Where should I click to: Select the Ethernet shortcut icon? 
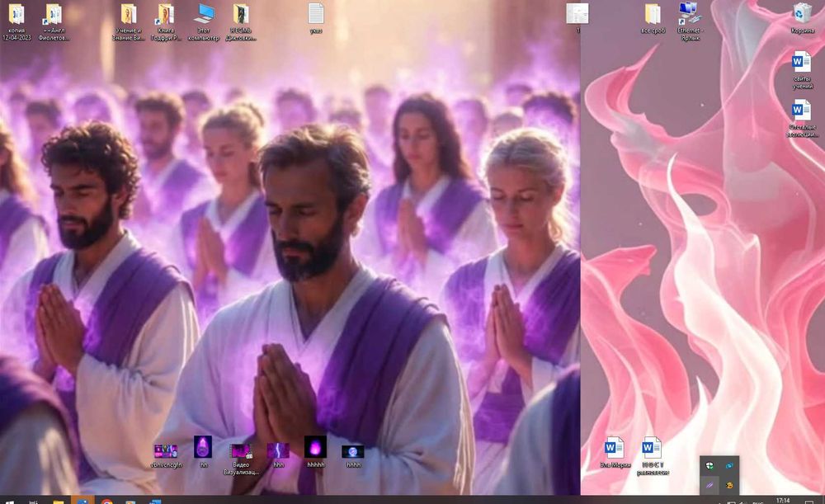coord(690,14)
